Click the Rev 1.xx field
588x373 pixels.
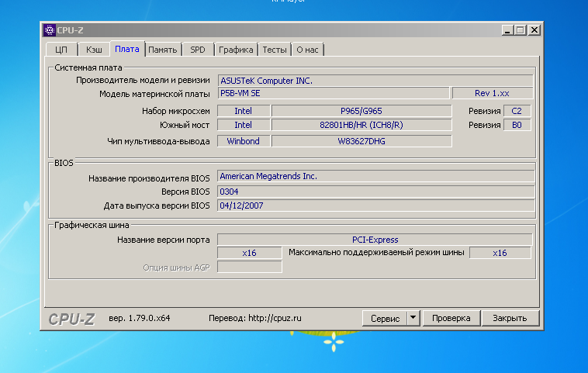pyautogui.click(x=493, y=93)
